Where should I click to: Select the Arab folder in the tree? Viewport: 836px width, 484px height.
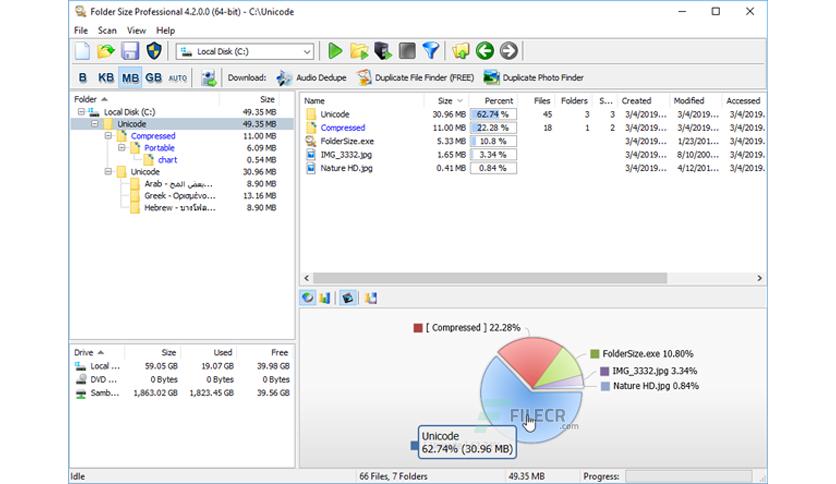[x=178, y=184]
